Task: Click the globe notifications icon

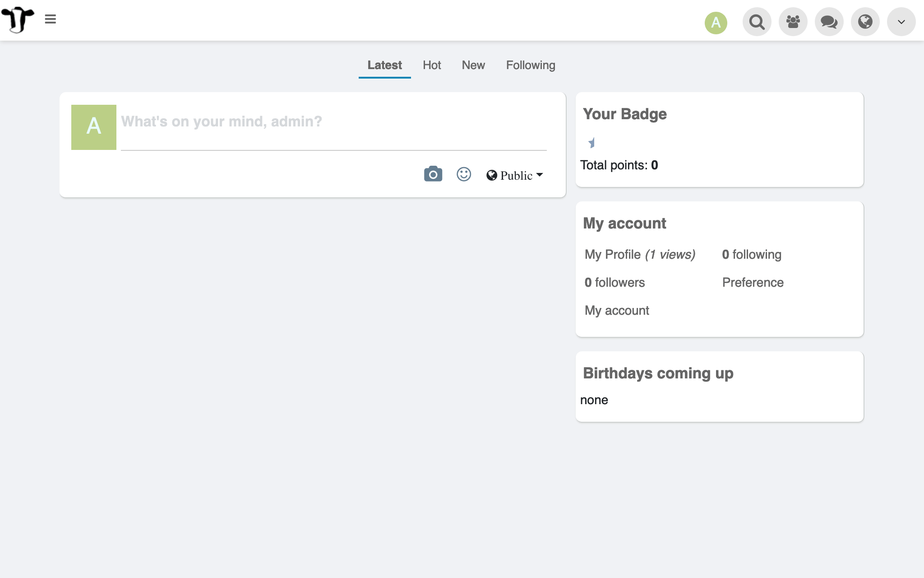Action: tap(865, 22)
